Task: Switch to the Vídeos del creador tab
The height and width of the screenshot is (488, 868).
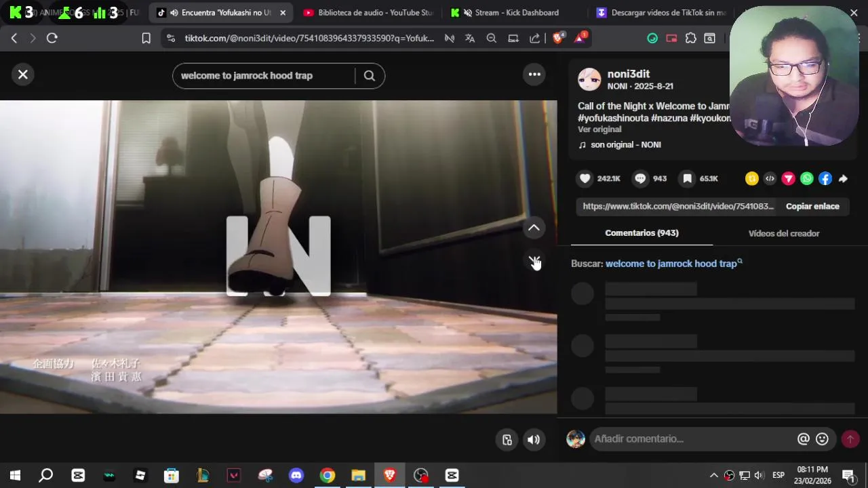Action: pos(784,233)
